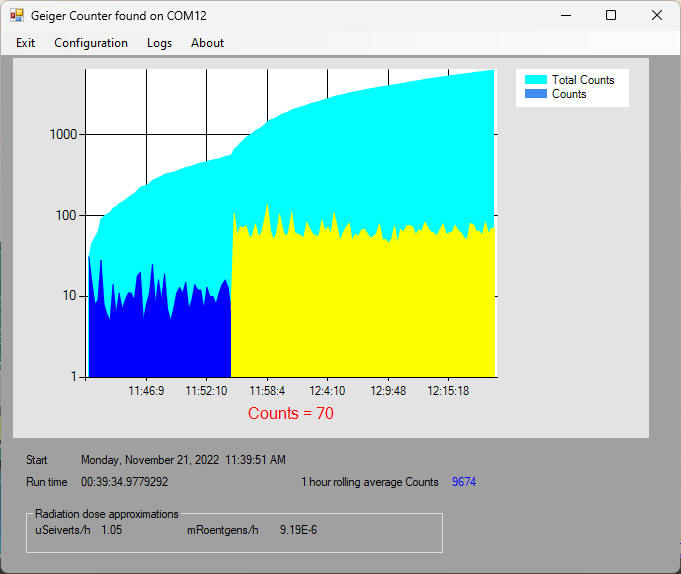Click the 11:58:4 time axis label
This screenshot has height=574, width=681.
click(x=267, y=391)
